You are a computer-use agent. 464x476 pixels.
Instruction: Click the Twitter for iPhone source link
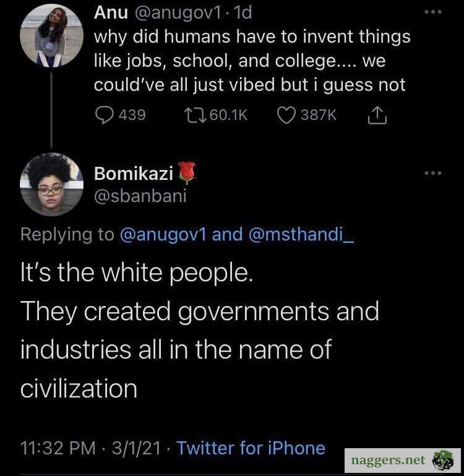[x=251, y=448]
